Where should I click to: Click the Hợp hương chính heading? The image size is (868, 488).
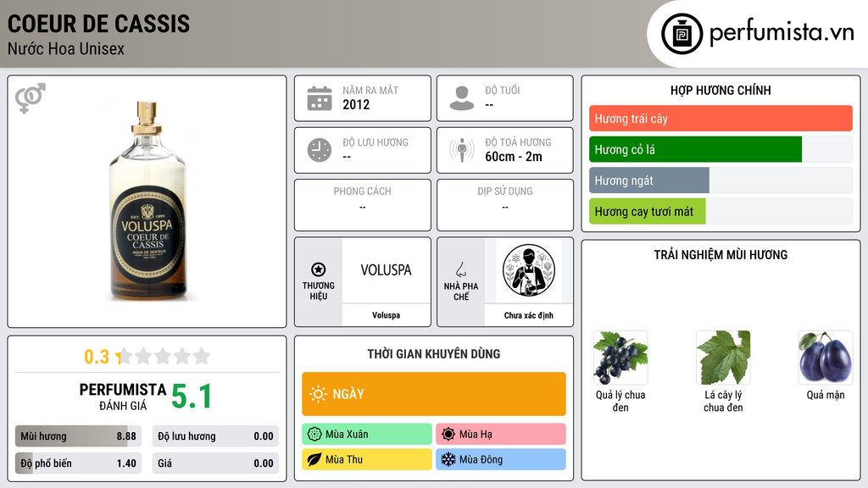pos(721,90)
